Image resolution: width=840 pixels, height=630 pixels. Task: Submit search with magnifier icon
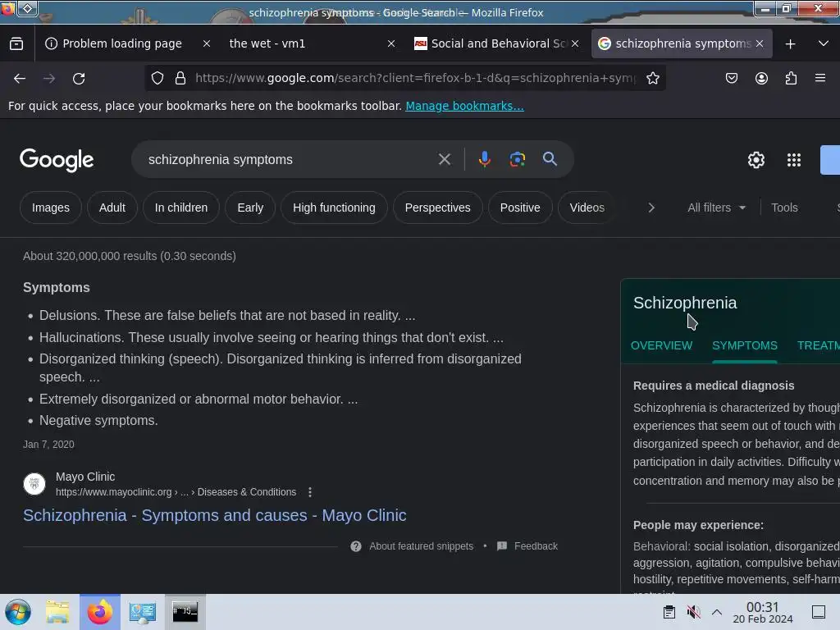(550, 158)
